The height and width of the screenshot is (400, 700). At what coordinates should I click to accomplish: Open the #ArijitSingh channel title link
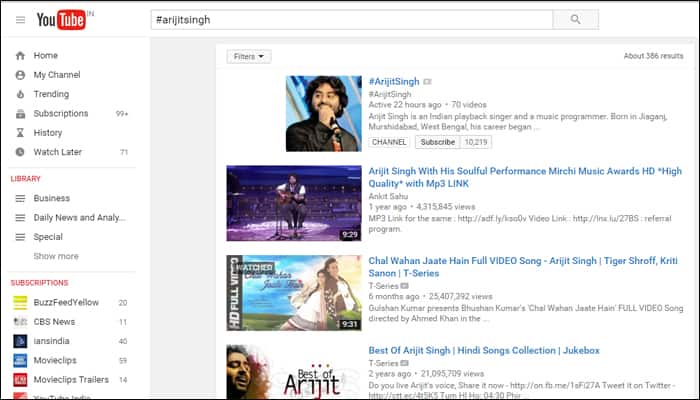point(394,82)
